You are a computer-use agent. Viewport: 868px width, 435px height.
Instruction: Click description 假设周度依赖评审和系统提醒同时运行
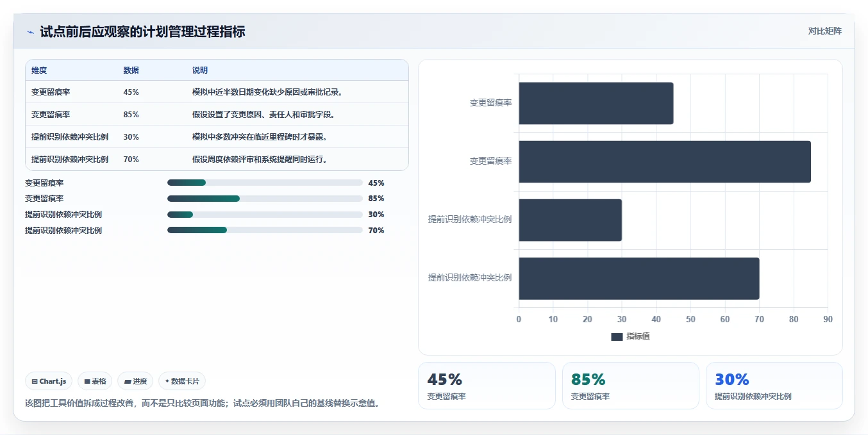point(260,160)
